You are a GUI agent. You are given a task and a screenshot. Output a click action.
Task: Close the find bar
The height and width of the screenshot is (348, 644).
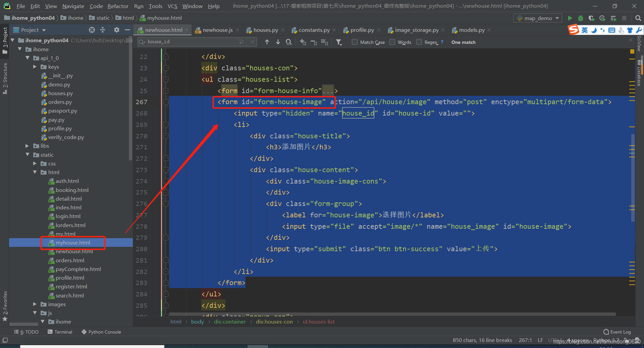pyautogui.click(x=631, y=40)
